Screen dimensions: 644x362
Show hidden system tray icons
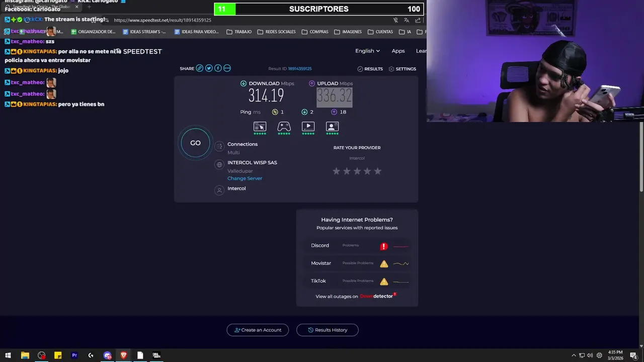tap(574, 355)
